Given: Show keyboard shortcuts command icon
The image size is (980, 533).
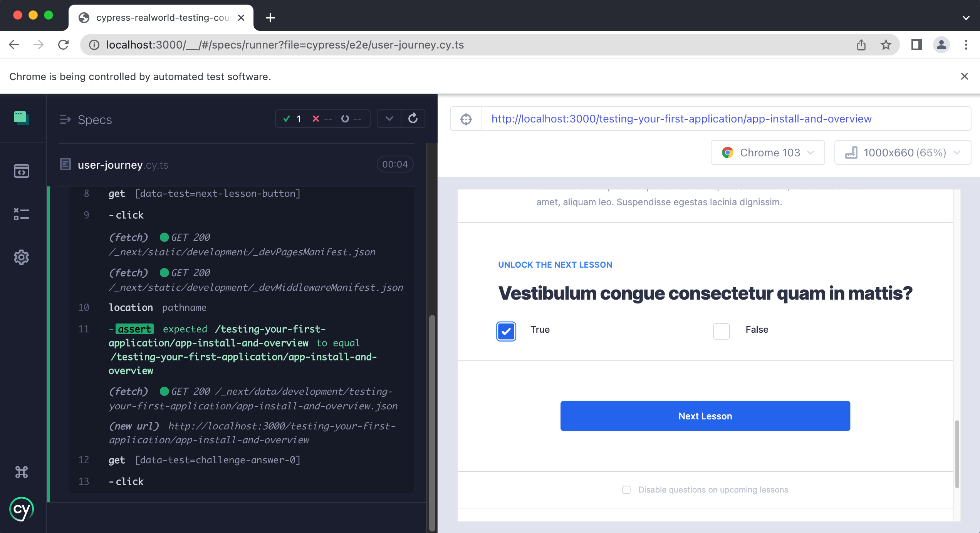Looking at the screenshot, I should (x=22, y=472).
